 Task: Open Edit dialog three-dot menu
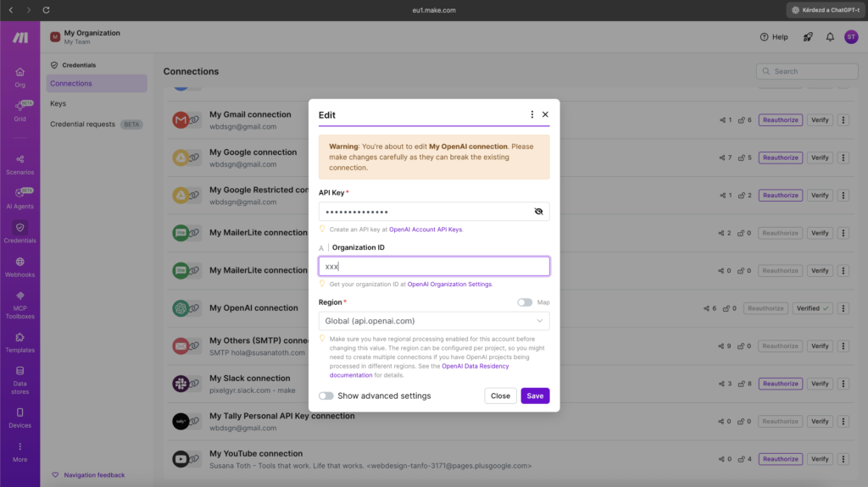pos(532,114)
